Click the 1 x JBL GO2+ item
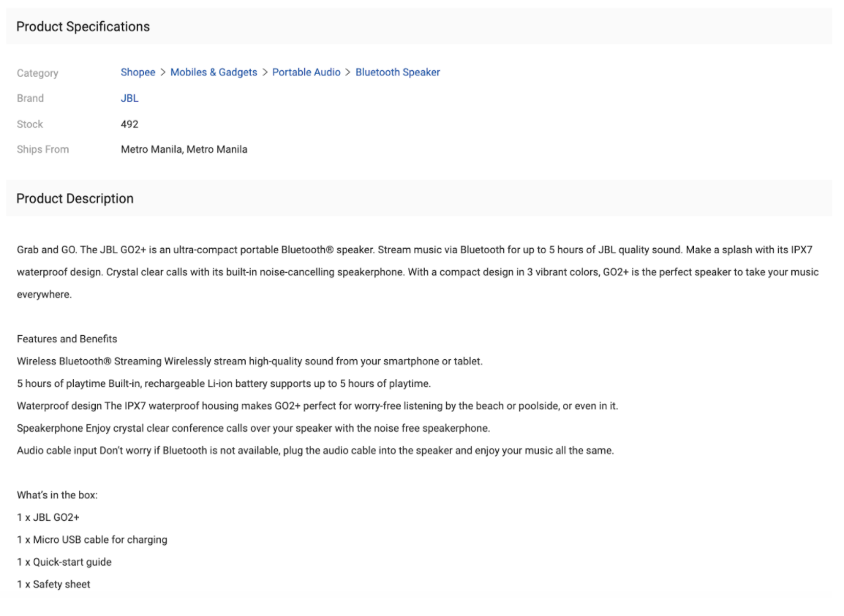Screen dimensions: 844x616 click(x=48, y=517)
